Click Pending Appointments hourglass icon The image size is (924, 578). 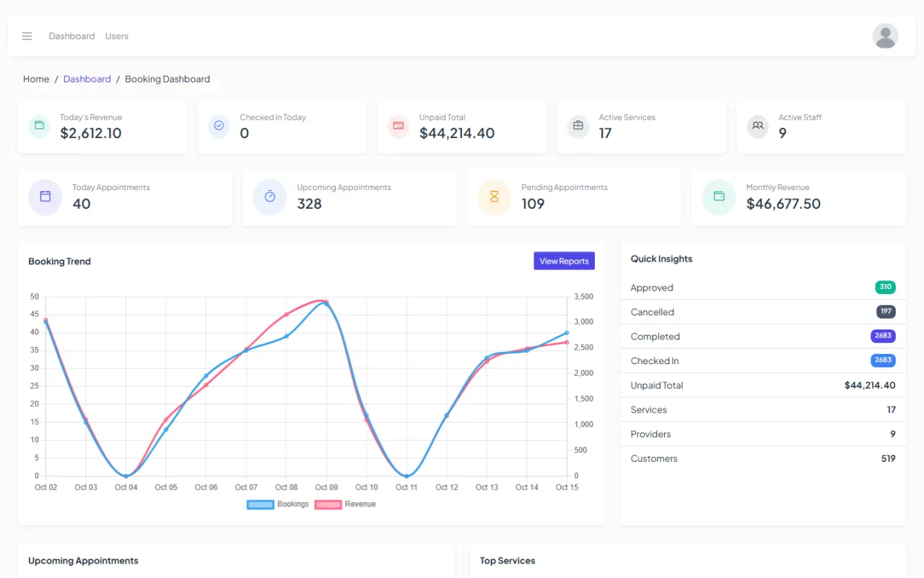pos(494,197)
